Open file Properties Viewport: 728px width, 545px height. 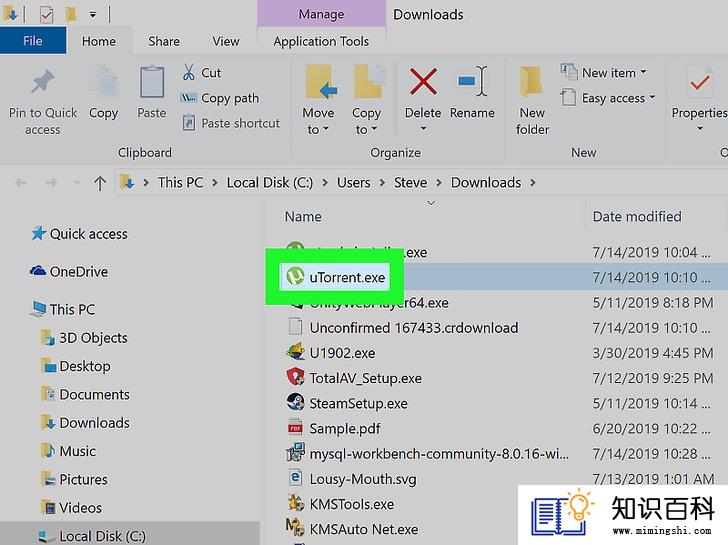point(699,98)
